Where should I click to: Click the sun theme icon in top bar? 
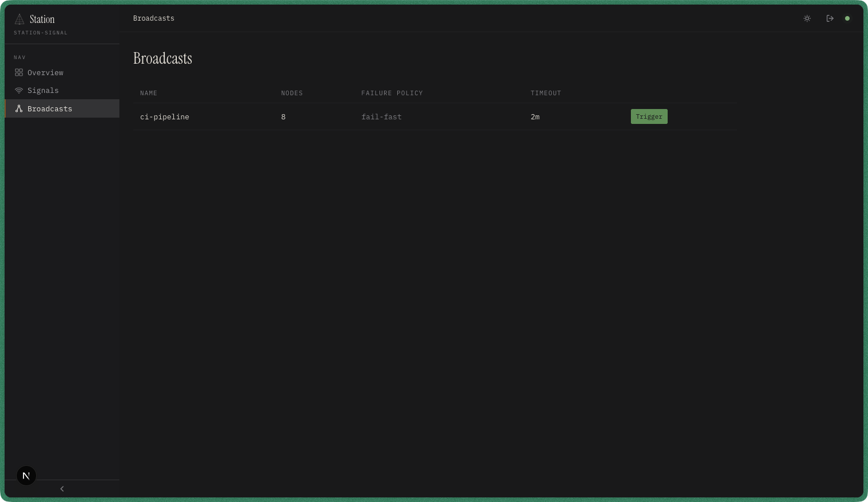coord(807,18)
